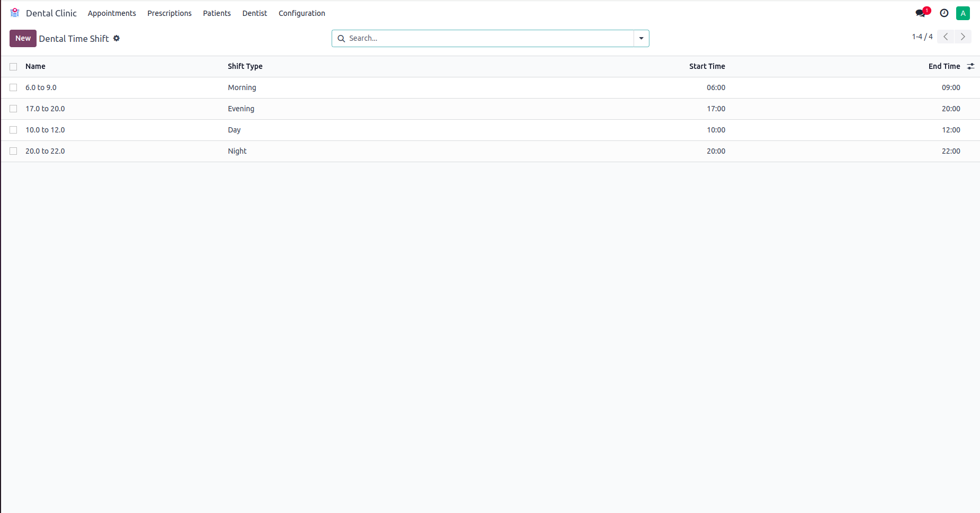Click the Day shift type cell

click(234, 130)
